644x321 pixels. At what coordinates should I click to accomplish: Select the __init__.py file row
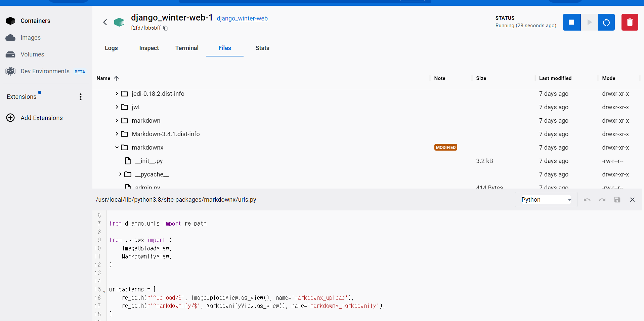(x=367, y=161)
